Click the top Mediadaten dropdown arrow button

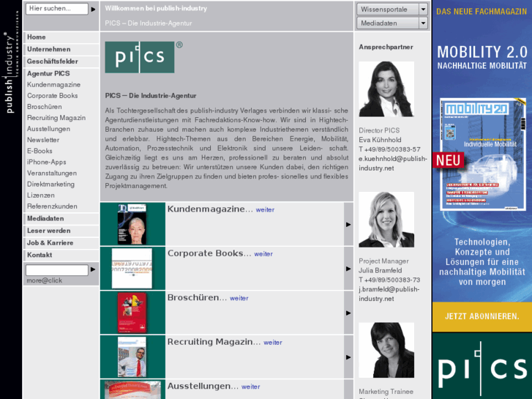[423, 23]
